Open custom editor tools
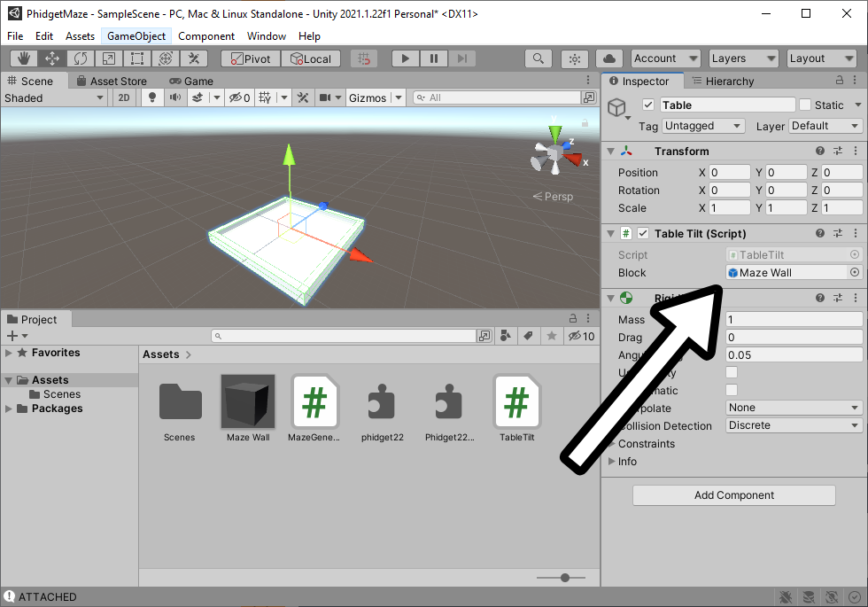 193,58
